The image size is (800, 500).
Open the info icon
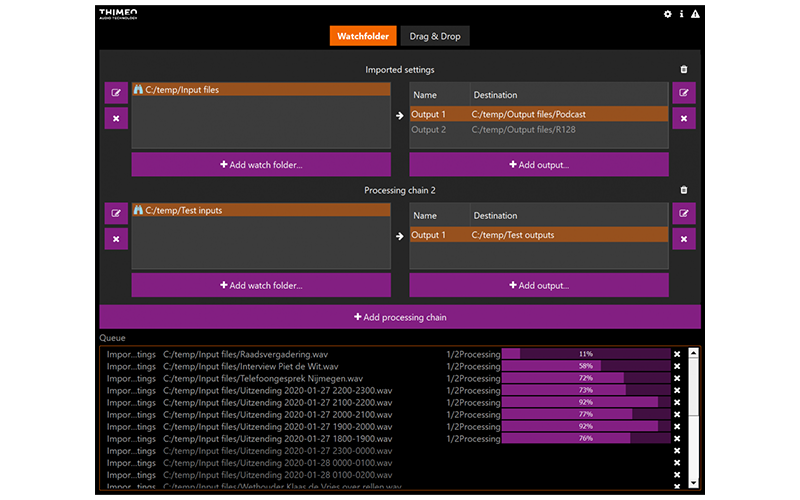point(681,14)
